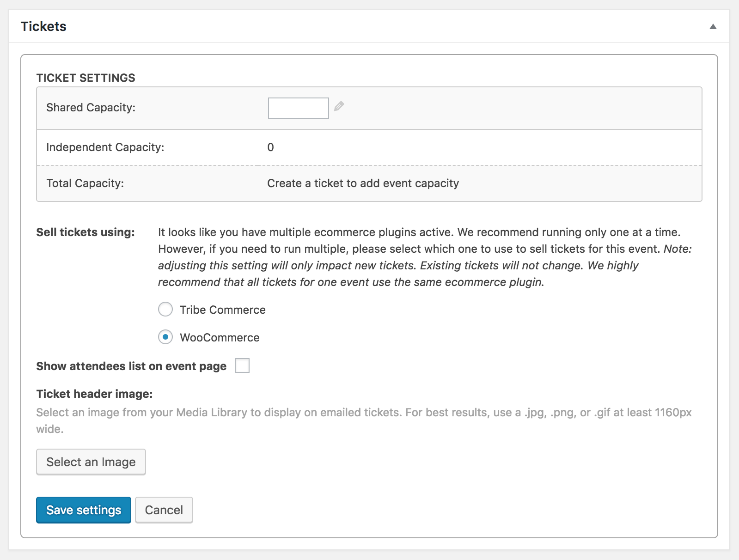Click the 'Total Capacity:' label
This screenshot has height=560, width=739.
85,183
